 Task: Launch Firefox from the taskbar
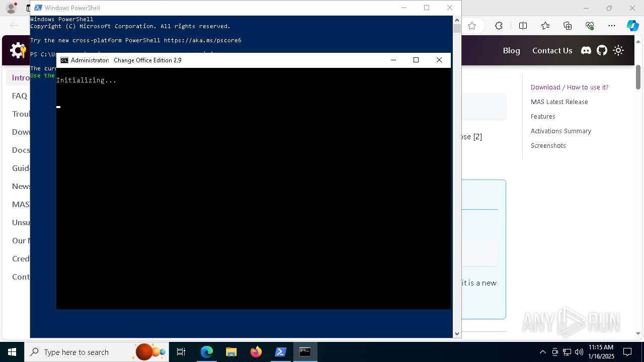pyautogui.click(x=256, y=352)
